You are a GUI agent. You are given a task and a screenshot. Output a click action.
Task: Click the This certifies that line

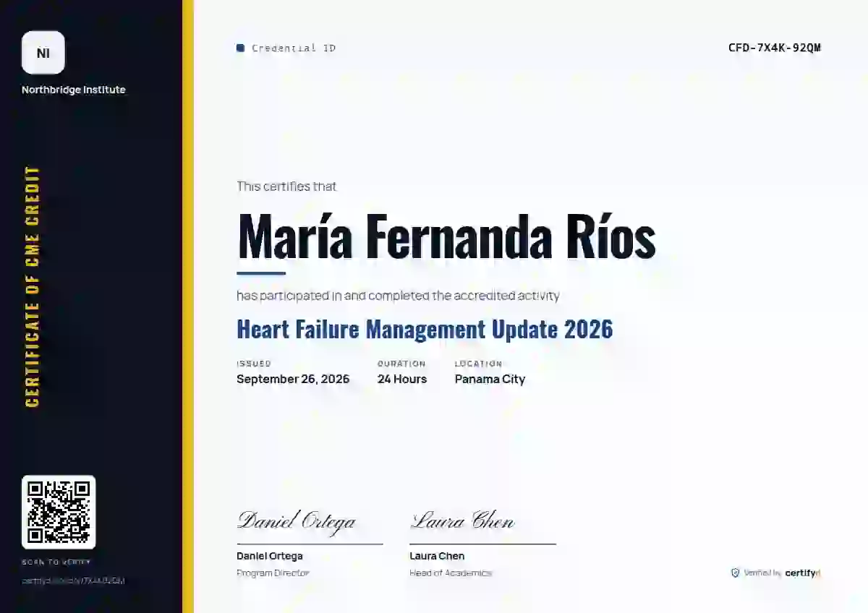(286, 187)
